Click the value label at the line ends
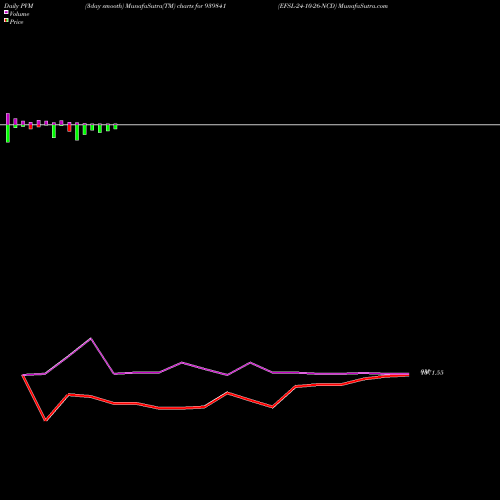The image size is (500, 500). (432, 373)
